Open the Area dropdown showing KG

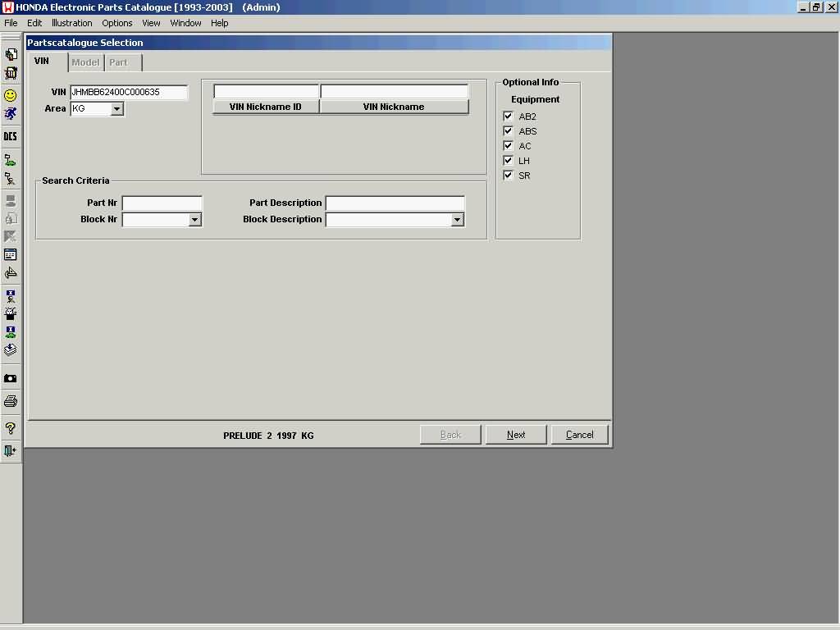[116, 109]
